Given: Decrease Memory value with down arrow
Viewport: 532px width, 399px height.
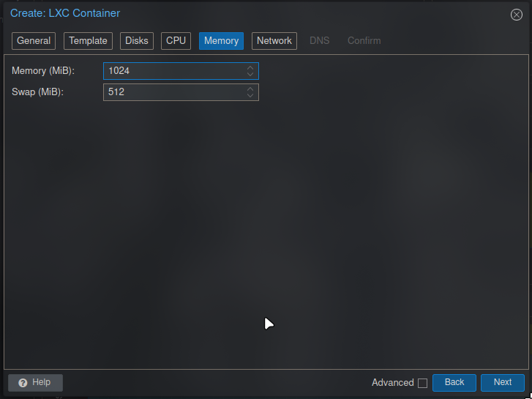Looking at the screenshot, I should (x=250, y=75).
